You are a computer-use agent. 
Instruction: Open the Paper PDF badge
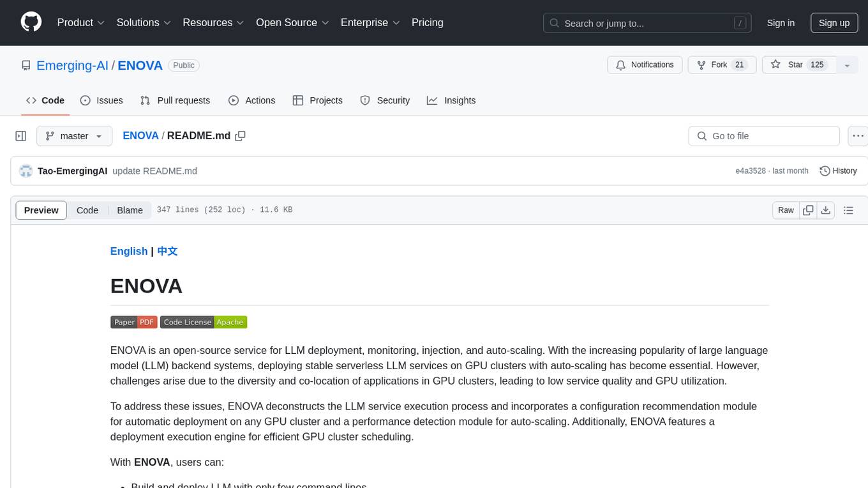[x=134, y=322]
